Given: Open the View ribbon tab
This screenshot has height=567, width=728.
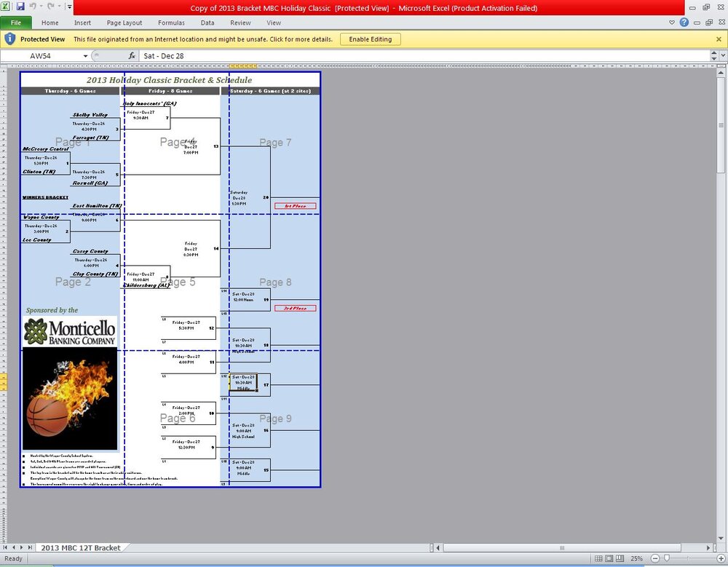Looking at the screenshot, I should pyautogui.click(x=274, y=23).
